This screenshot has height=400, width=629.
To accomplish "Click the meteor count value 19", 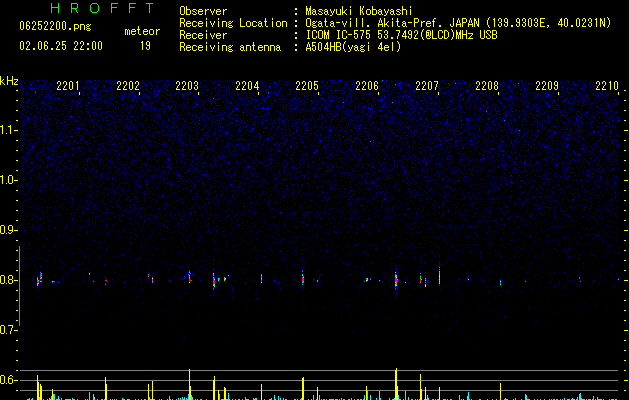I will [x=145, y=46].
